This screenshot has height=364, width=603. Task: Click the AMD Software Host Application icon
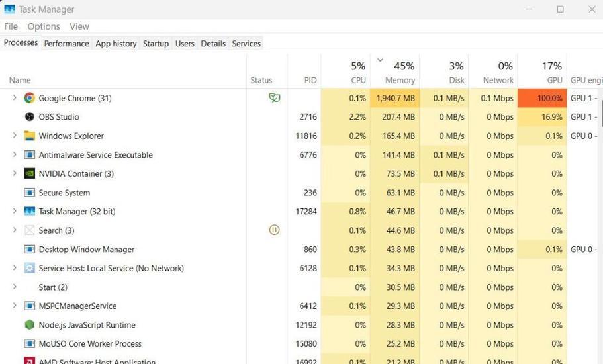click(x=30, y=361)
